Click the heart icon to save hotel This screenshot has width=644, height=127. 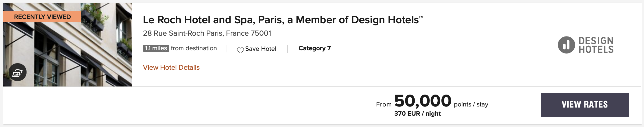point(240,50)
